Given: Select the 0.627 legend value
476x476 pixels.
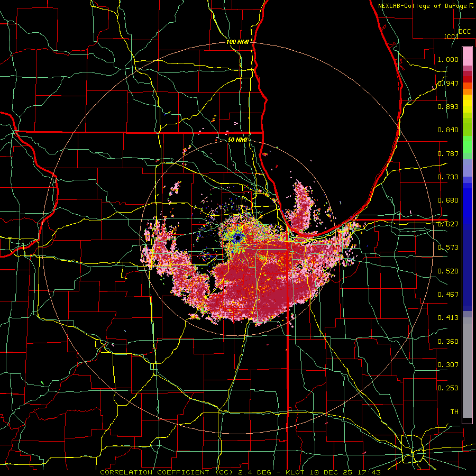Looking at the screenshot, I should 448,224.
